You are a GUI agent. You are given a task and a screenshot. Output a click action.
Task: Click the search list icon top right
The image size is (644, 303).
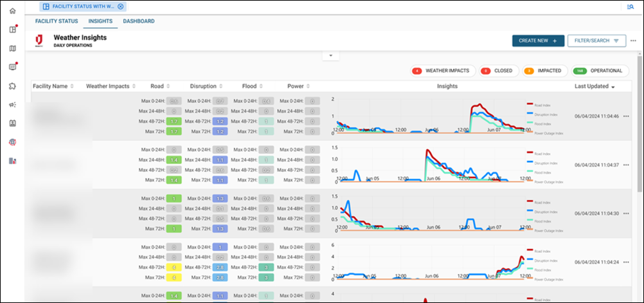point(631,6)
